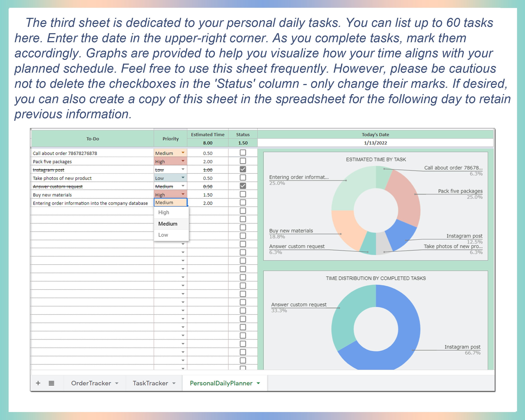
Task: Check the 'Buy new materials' status checkbox
Action: (x=243, y=194)
